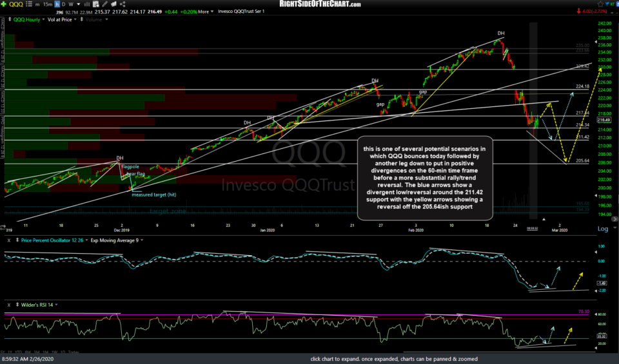Click the blue flag icon
The height and width of the screenshot is (364, 619).
click(x=607, y=4)
